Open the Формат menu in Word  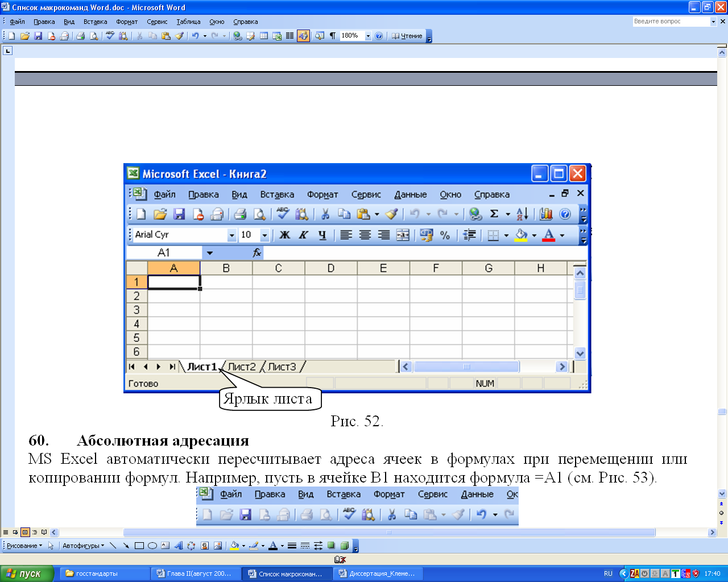(127, 22)
